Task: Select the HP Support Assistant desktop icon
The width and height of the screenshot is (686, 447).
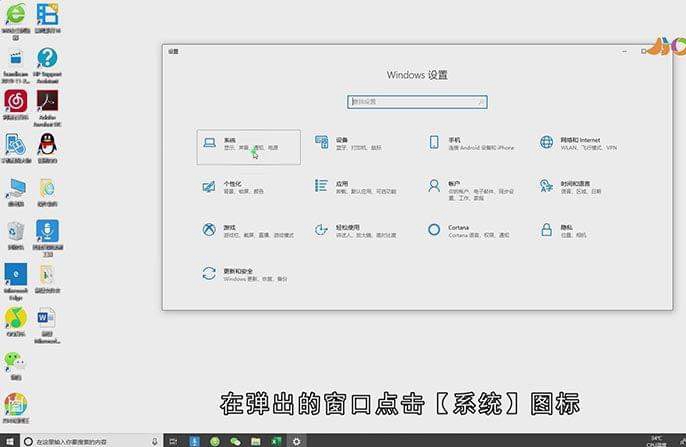Action: 47,66
